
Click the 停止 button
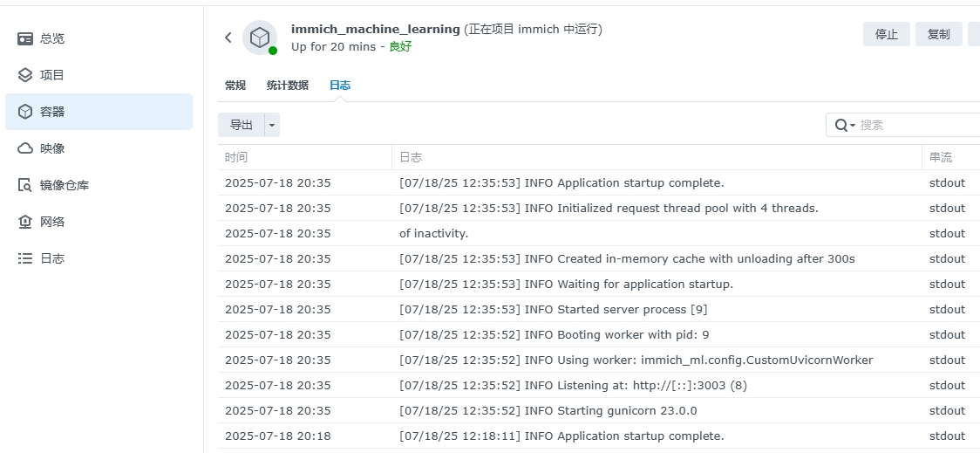[x=886, y=34]
